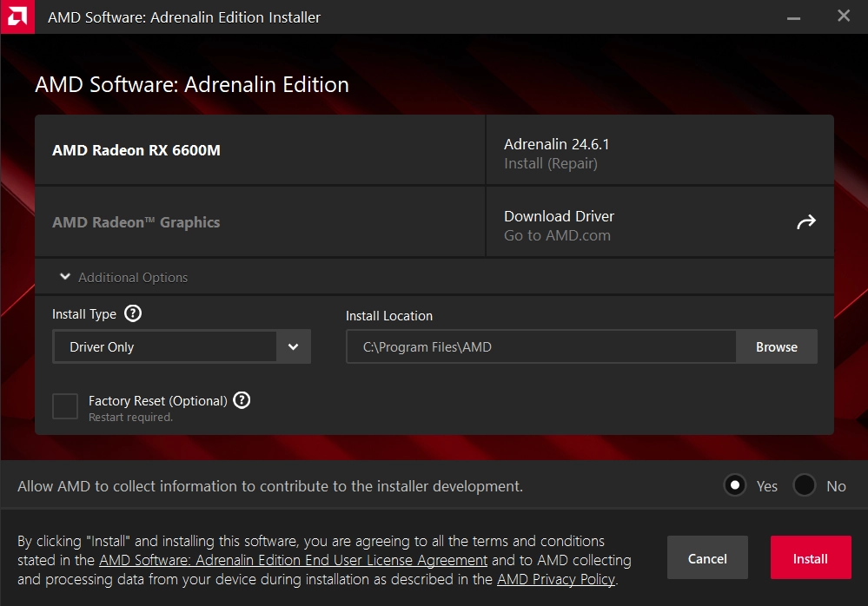
Task: Select No for data collection
Action: (805, 485)
